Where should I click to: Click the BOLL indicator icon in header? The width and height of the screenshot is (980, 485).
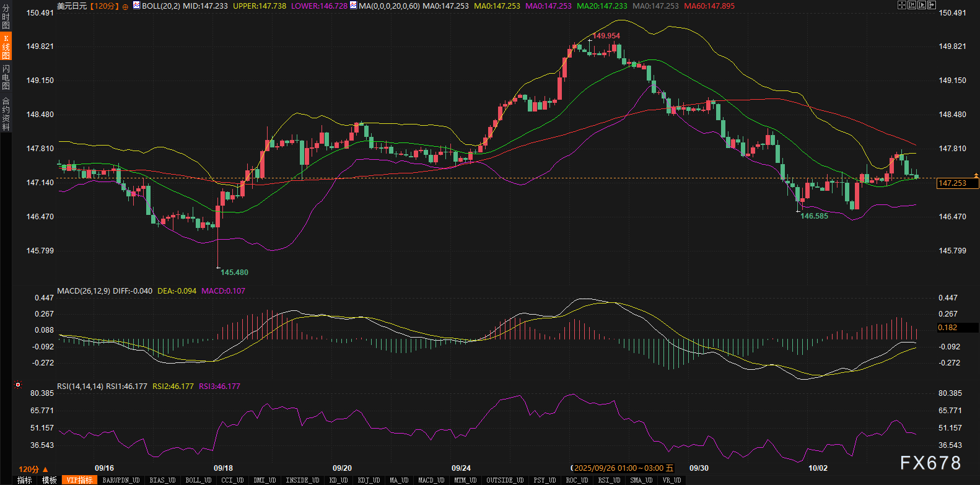(x=136, y=6)
